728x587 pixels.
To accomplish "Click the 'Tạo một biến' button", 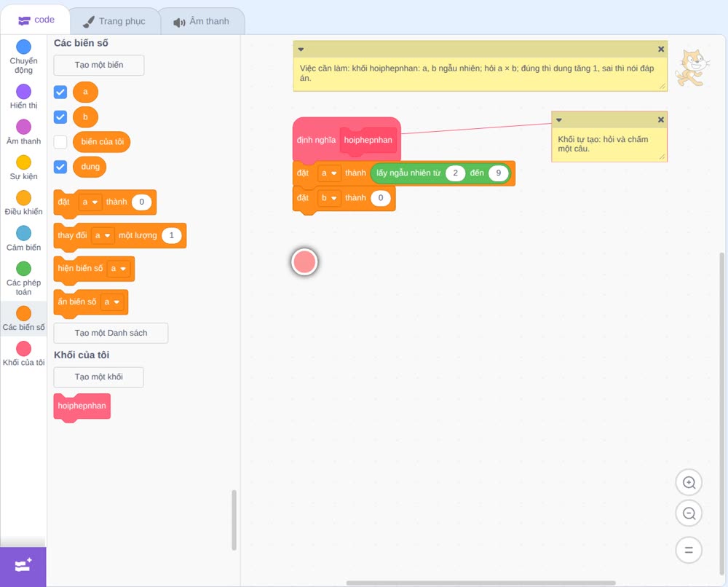I will coord(99,65).
